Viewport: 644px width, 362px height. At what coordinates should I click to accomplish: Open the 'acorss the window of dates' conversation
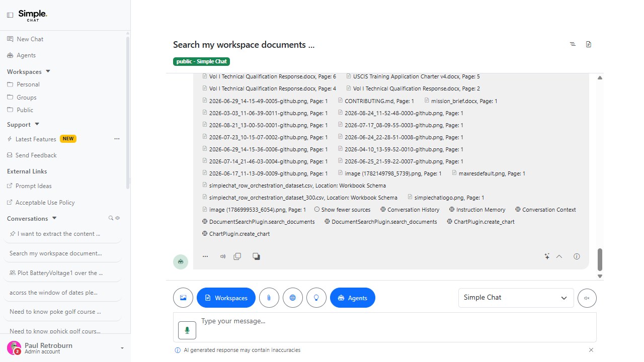pyautogui.click(x=62, y=293)
